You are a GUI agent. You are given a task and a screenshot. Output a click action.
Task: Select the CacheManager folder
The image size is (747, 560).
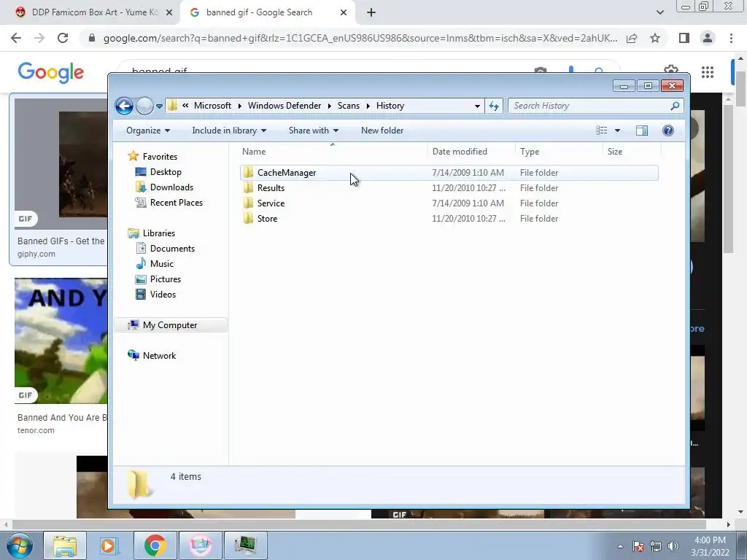[x=449, y=173]
